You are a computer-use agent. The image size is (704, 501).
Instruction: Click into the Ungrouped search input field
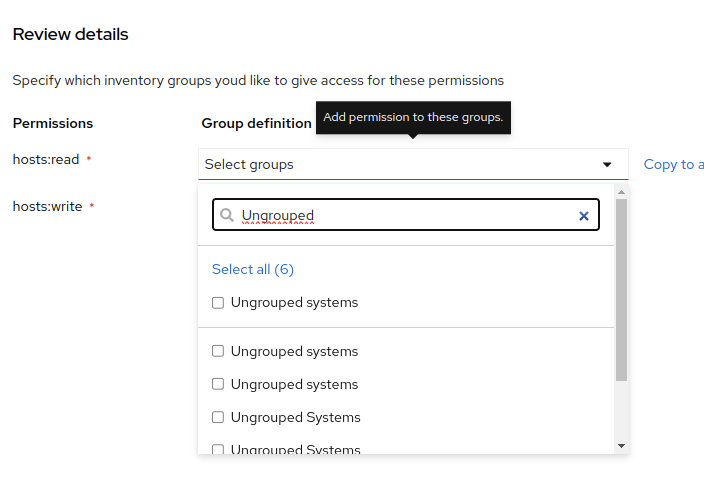(400, 215)
